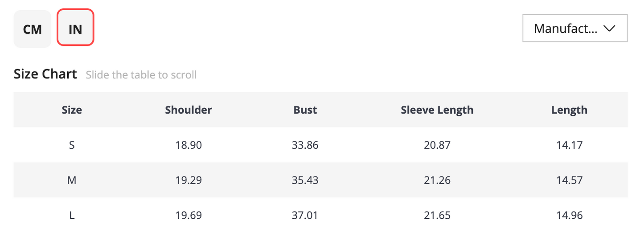Click the dropdown chevron arrow icon

point(609,29)
